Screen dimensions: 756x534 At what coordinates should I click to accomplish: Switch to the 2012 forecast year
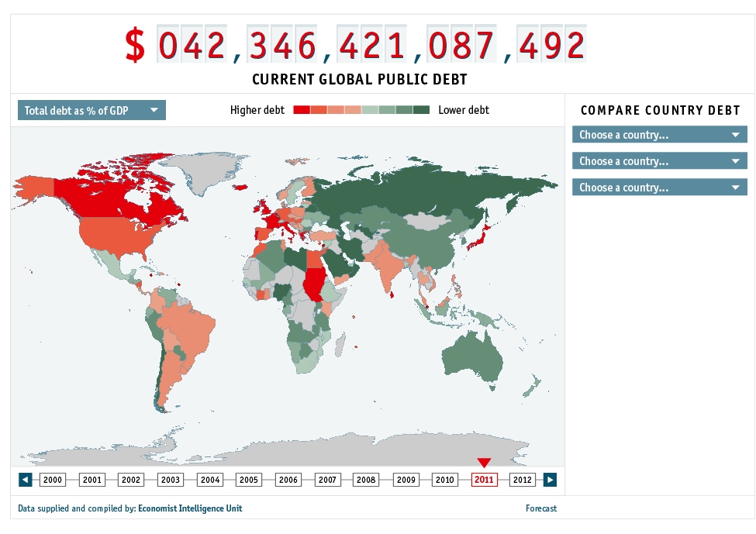[x=523, y=480]
